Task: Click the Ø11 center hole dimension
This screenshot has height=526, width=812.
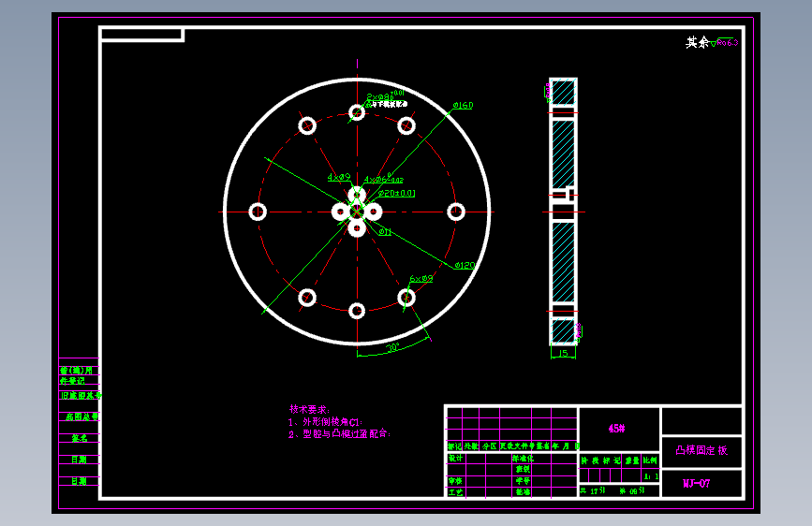Action: tap(385, 231)
